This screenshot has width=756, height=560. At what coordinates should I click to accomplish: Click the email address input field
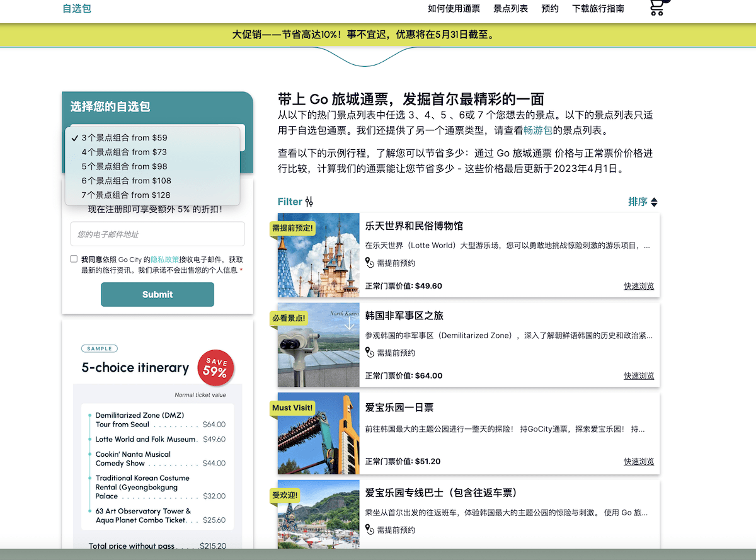coord(157,233)
